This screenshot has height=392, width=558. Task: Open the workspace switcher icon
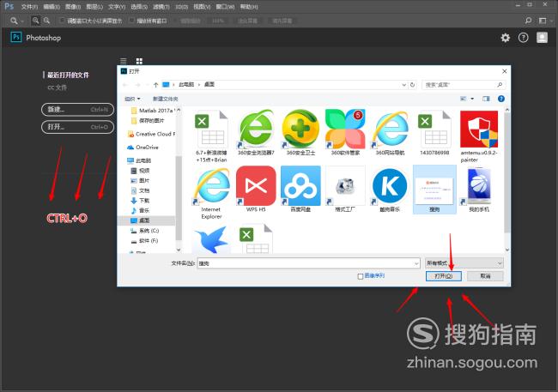click(543, 21)
